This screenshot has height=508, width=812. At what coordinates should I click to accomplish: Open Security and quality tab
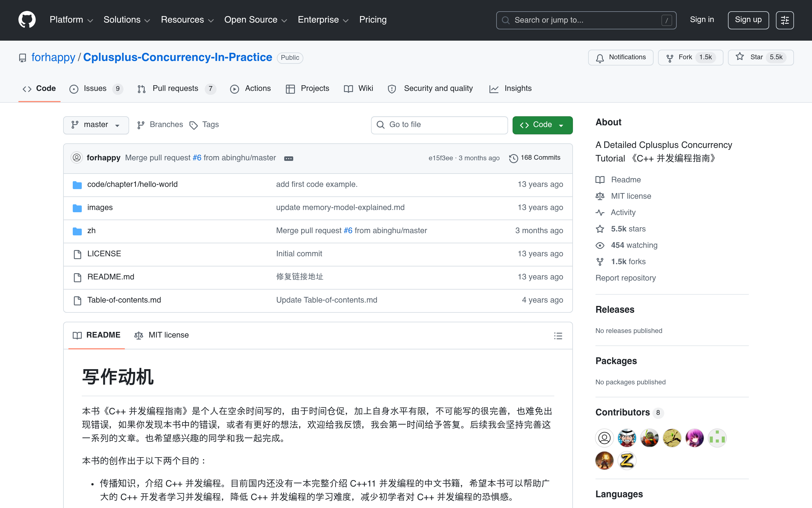point(430,89)
